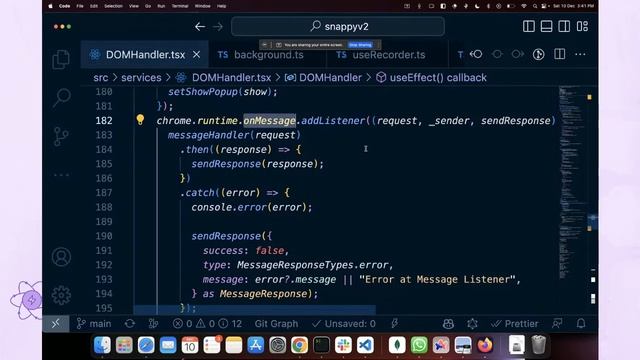
Task: Click messageHandler on line 183
Action: click(x=208, y=135)
